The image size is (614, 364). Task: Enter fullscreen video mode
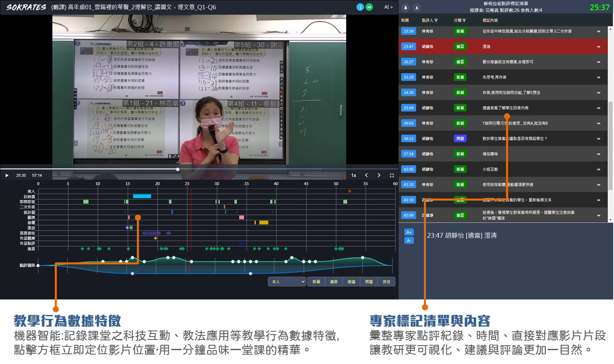pos(392,175)
